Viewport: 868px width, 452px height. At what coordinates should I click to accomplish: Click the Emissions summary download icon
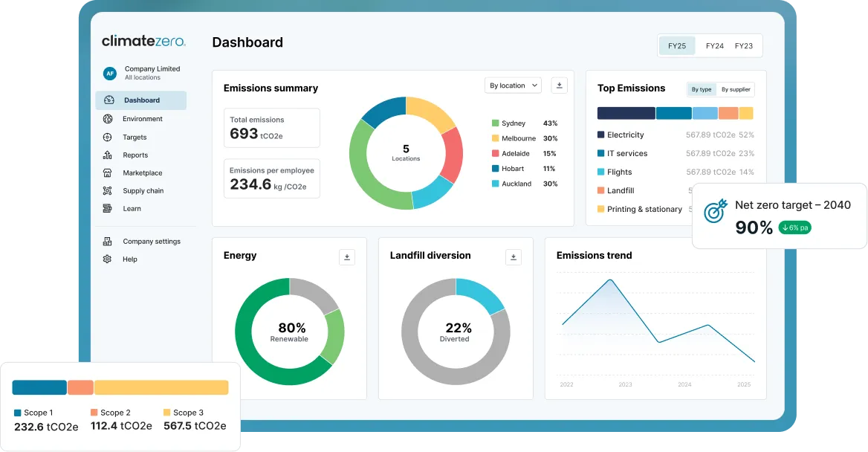559,85
